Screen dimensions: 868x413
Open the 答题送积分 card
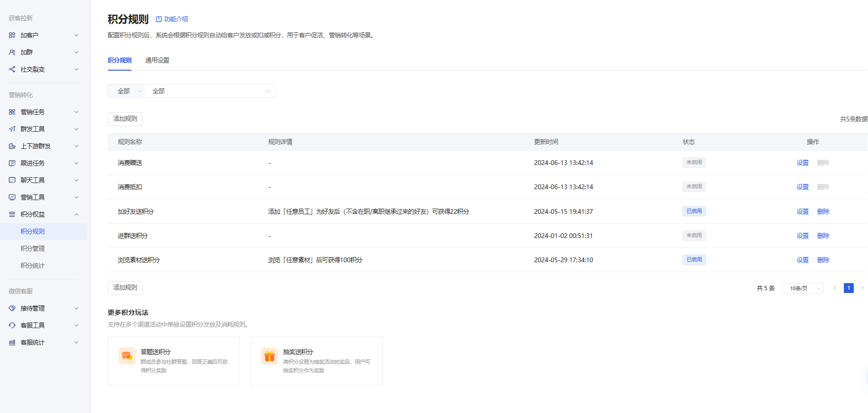tap(174, 361)
